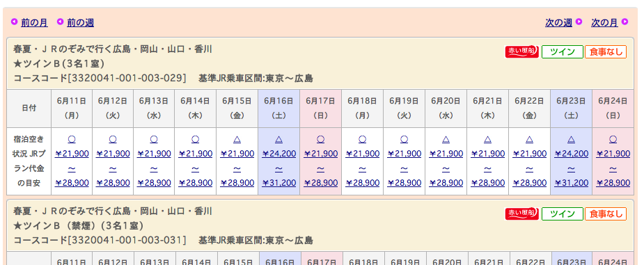Select the ○ availability mark for 6月17日

tap(321, 140)
